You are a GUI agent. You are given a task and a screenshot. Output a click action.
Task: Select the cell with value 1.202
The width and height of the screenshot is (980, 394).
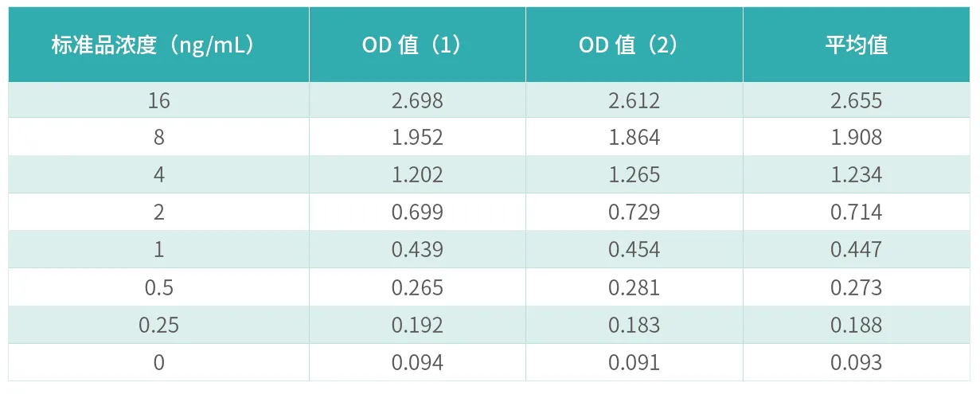tap(418, 175)
